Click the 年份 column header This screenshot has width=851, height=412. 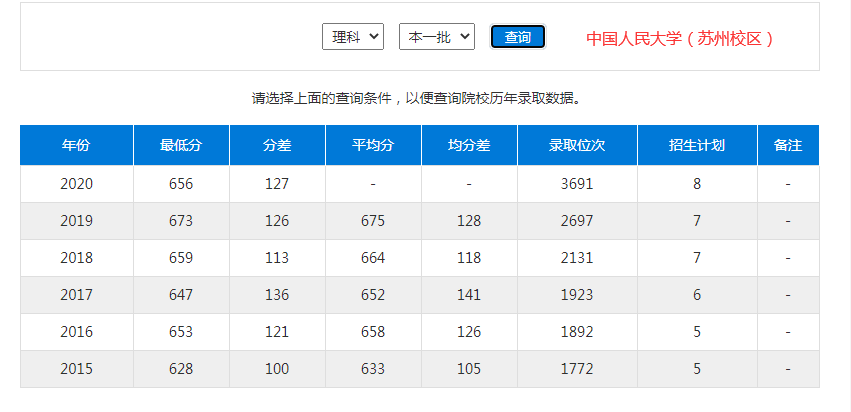[77, 145]
